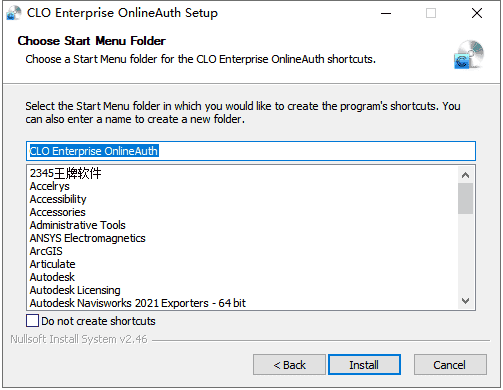This screenshot has width=503, height=390.
Task: Select Administrative Tools in the list
Action: [x=78, y=225]
